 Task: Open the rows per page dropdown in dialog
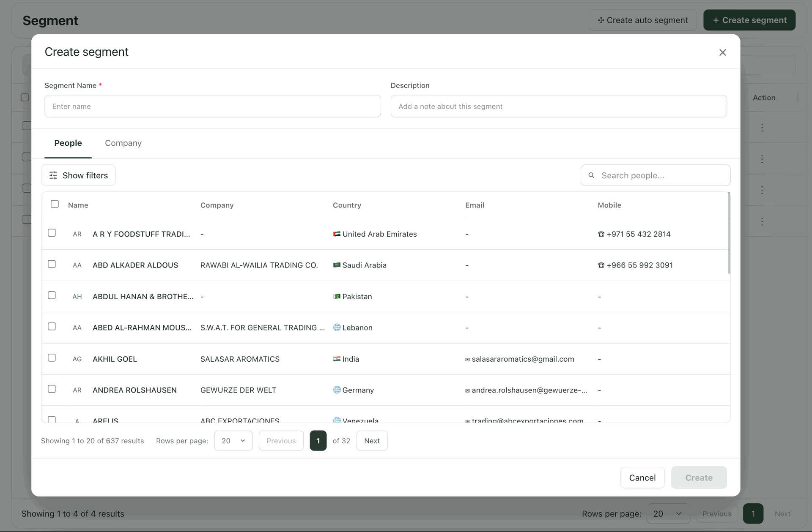pos(233,441)
